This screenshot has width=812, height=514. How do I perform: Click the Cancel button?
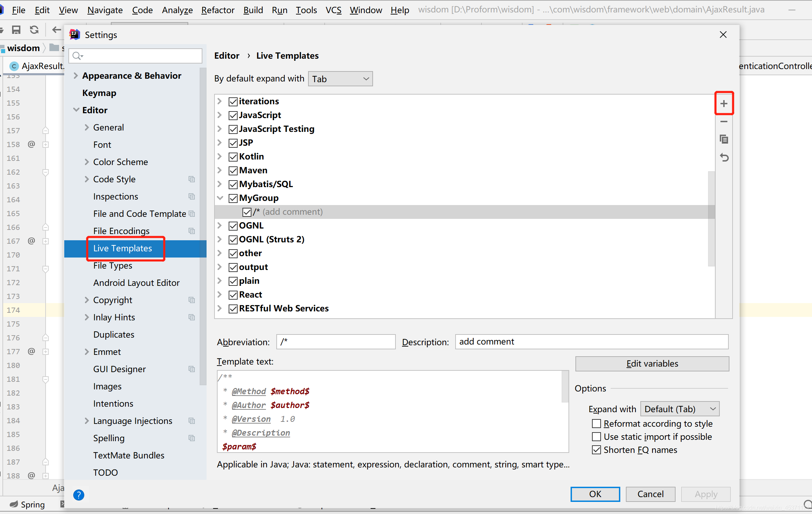pos(650,494)
